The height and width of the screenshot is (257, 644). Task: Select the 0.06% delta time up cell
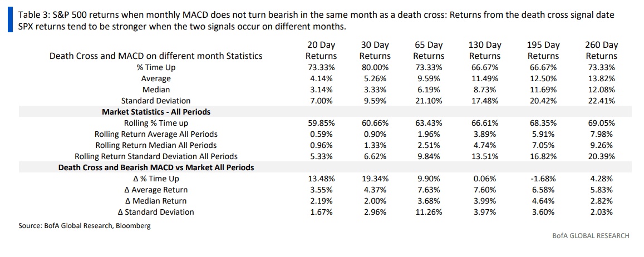tap(484, 179)
